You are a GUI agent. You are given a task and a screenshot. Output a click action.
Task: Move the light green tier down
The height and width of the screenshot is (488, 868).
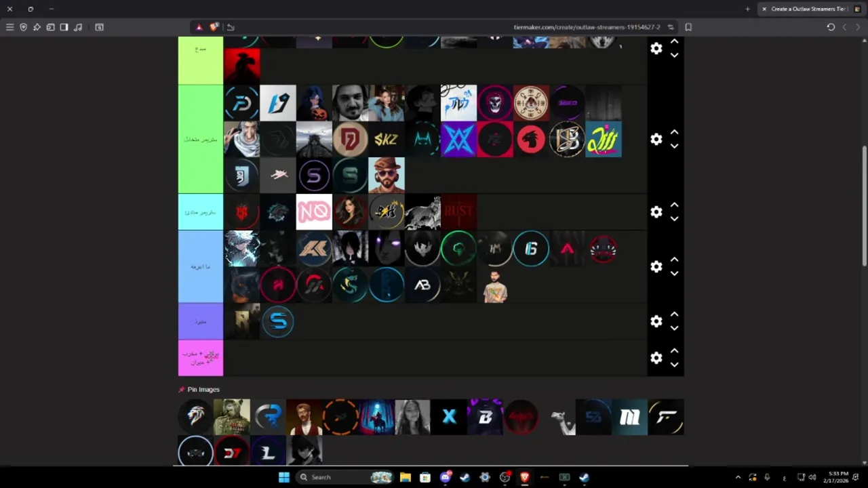(674, 146)
